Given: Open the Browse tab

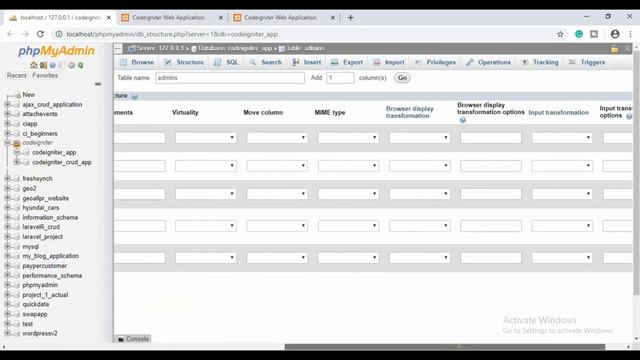Looking at the screenshot, I should 137,62.
